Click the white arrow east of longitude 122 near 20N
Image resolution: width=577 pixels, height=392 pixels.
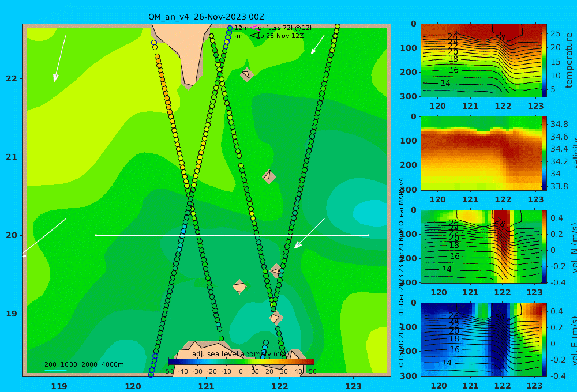pos(309,234)
